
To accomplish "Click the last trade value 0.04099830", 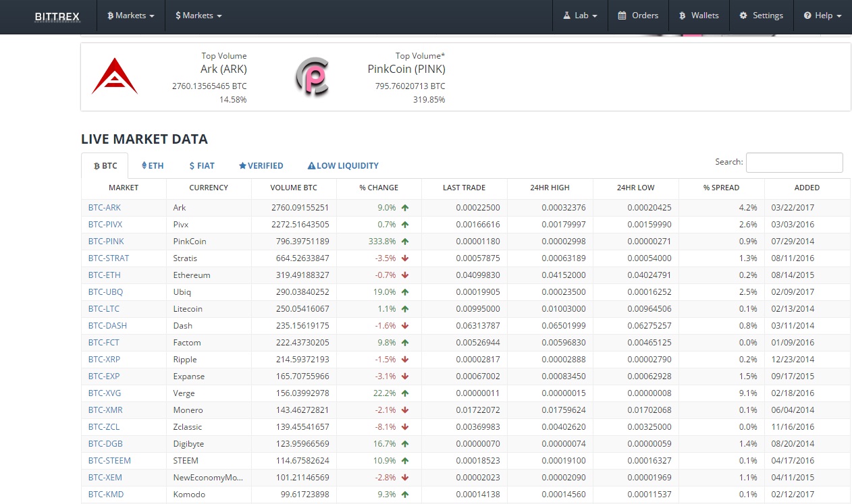I will tap(478, 275).
